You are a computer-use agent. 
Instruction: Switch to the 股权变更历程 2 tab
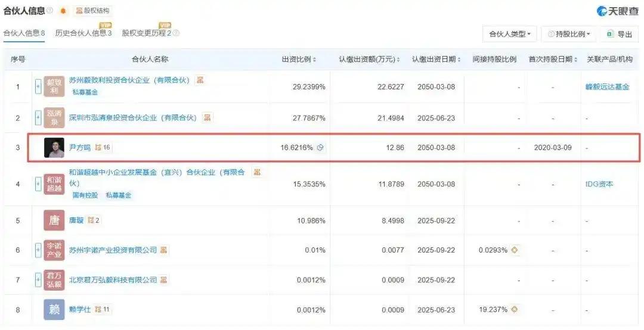tap(146, 33)
